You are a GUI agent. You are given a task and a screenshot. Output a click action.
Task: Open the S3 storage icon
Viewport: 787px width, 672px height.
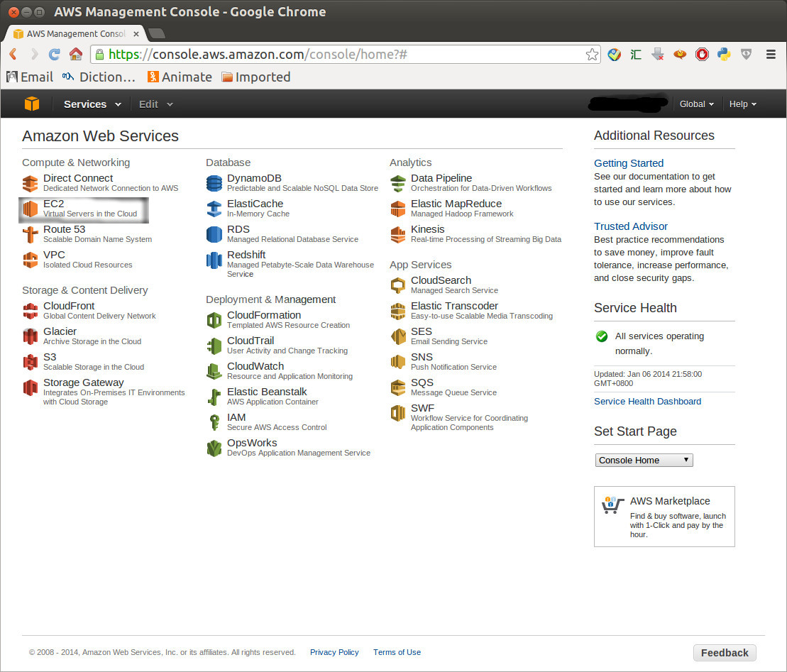pos(30,362)
